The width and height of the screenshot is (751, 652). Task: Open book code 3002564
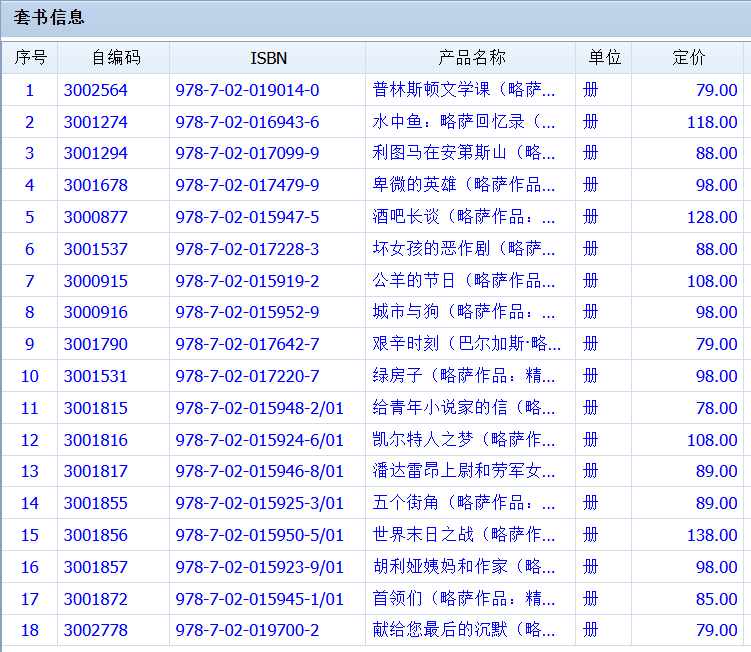(96, 90)
